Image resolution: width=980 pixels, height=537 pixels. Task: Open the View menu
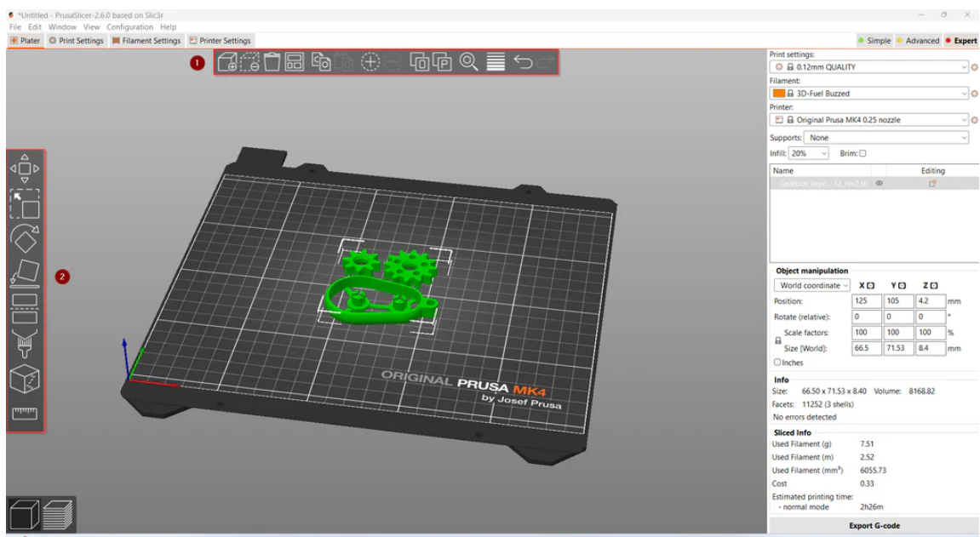coord(91,27)
